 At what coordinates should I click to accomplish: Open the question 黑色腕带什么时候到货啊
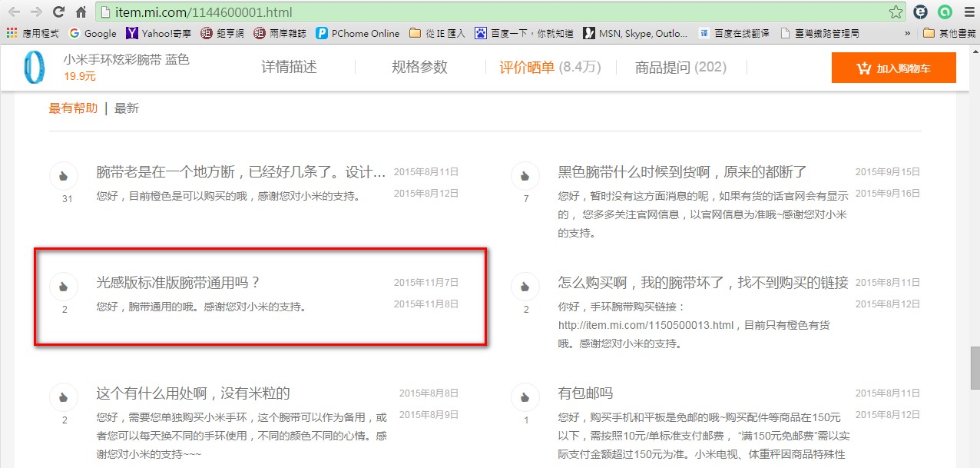pyautogui.click(x=683, y=171)
